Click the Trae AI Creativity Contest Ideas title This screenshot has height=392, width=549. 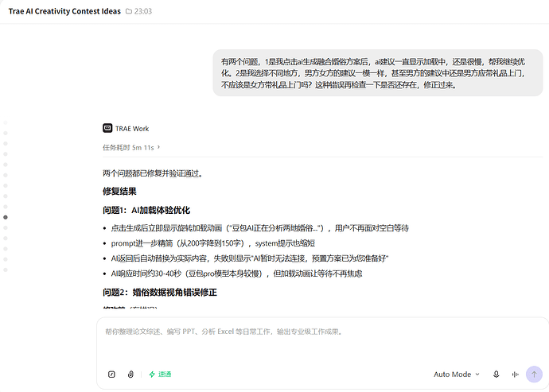click(64, 11)
